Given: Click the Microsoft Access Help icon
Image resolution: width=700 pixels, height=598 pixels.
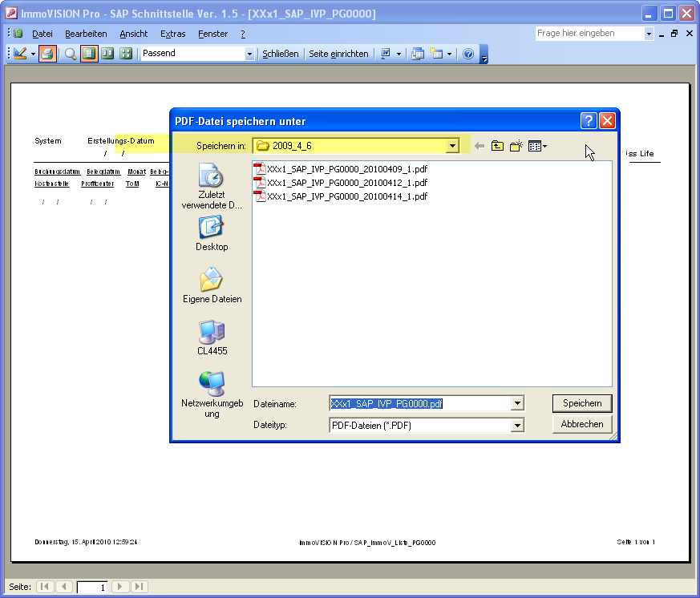Looking at the screenshot, I should [468, 54].
